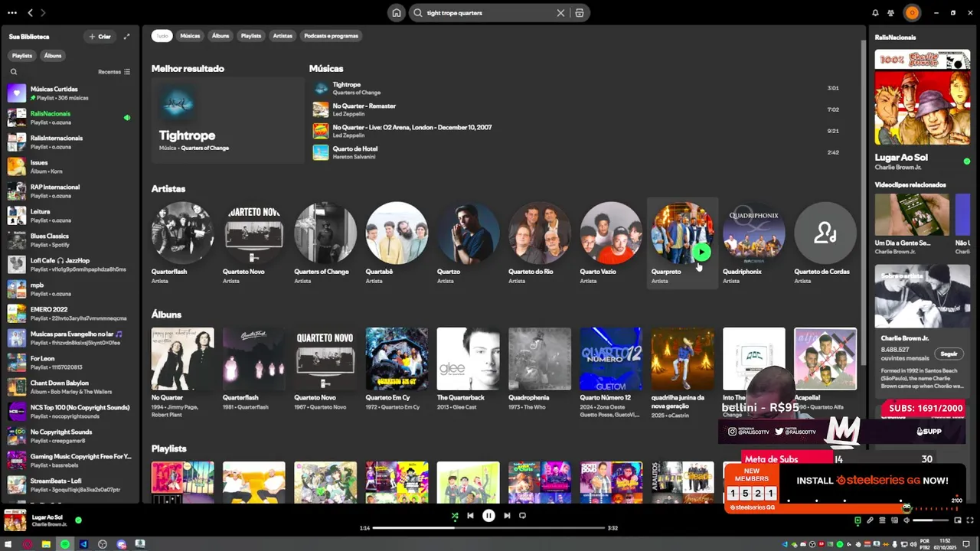The image size is (980, 551).
Task: Play Tightrope by Quarters of Change
Action: pyautogui.click(x=577, y=88)
